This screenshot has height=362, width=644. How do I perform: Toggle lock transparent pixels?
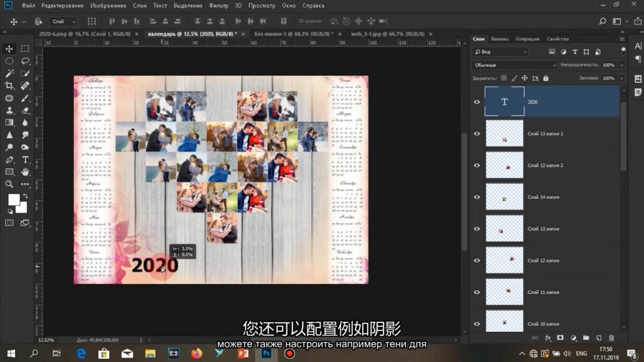504,78
